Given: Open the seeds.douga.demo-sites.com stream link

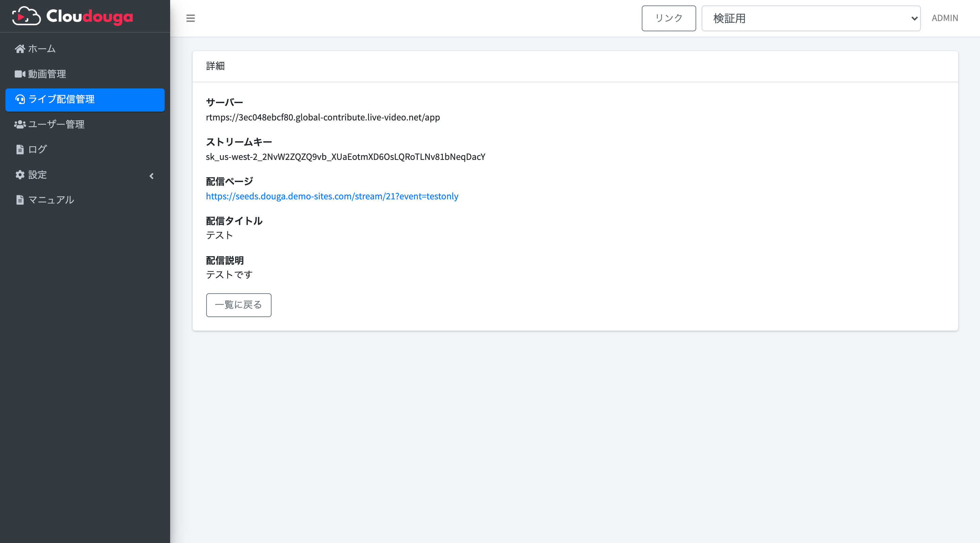Looking at the screenshot, I should [332, 196].
